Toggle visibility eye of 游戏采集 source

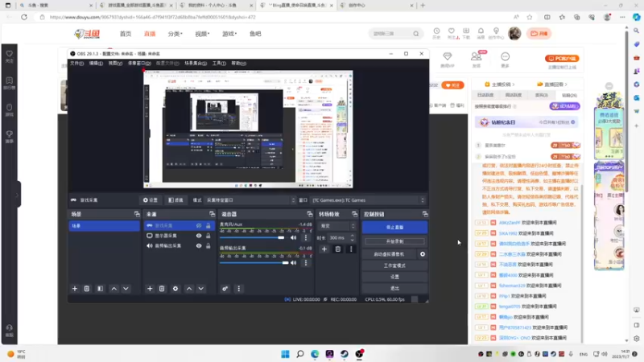coord(199,226)
